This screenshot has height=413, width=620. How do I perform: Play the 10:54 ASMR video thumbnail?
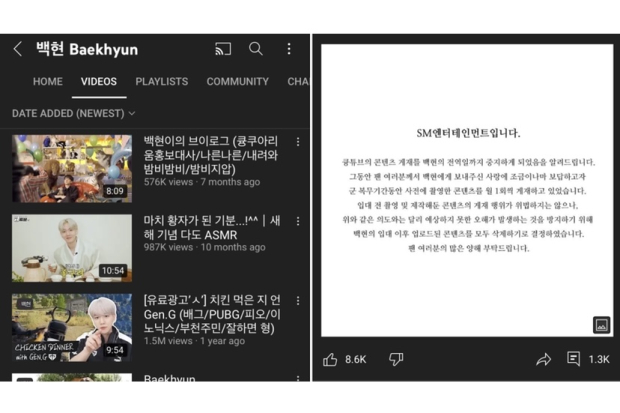pyautogui.click(x=72, y=248)
